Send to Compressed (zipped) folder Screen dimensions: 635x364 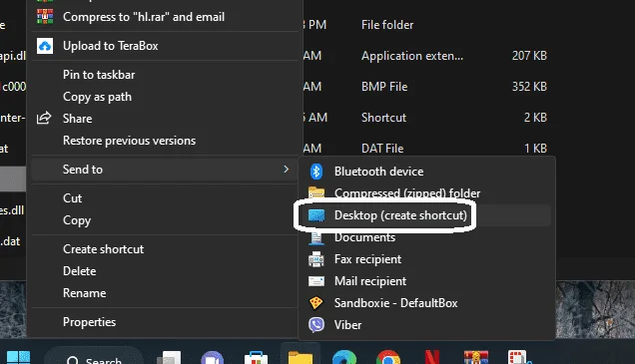[x=427, y=193]
